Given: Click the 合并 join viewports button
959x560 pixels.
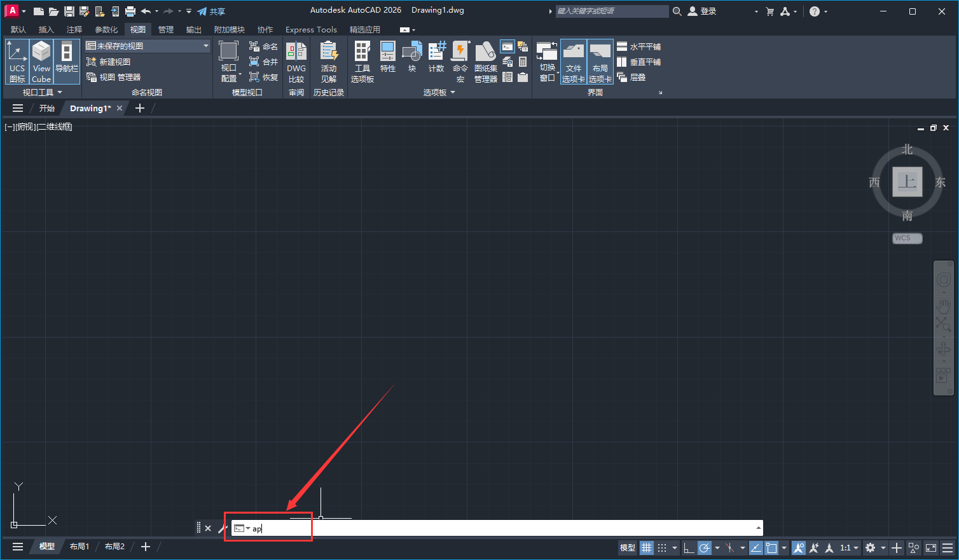Looking at the screenshot, I should click(x=263, y=62).
